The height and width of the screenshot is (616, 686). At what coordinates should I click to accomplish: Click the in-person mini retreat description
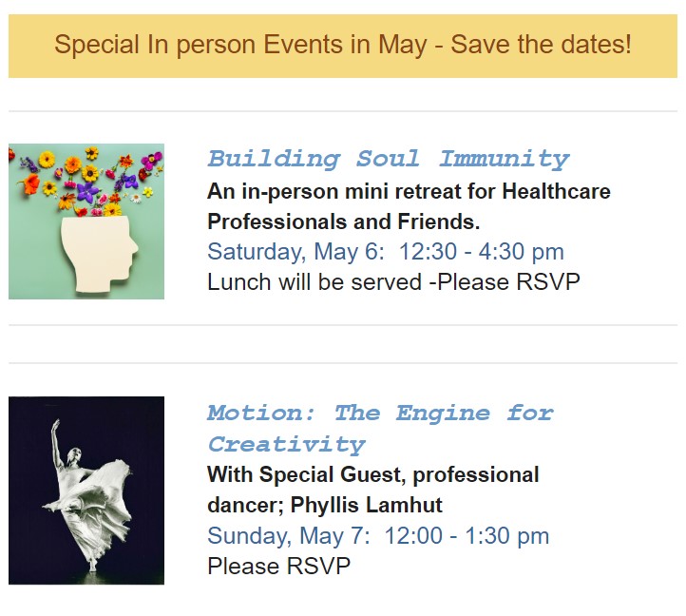(x=409, y=192)
